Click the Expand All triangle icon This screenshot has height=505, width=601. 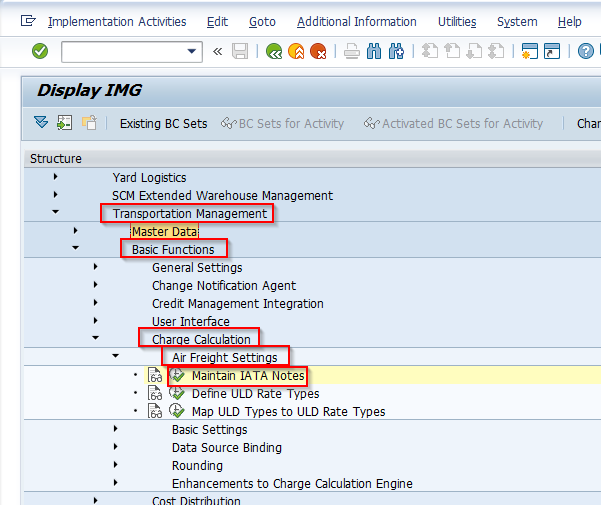(41, 123)
